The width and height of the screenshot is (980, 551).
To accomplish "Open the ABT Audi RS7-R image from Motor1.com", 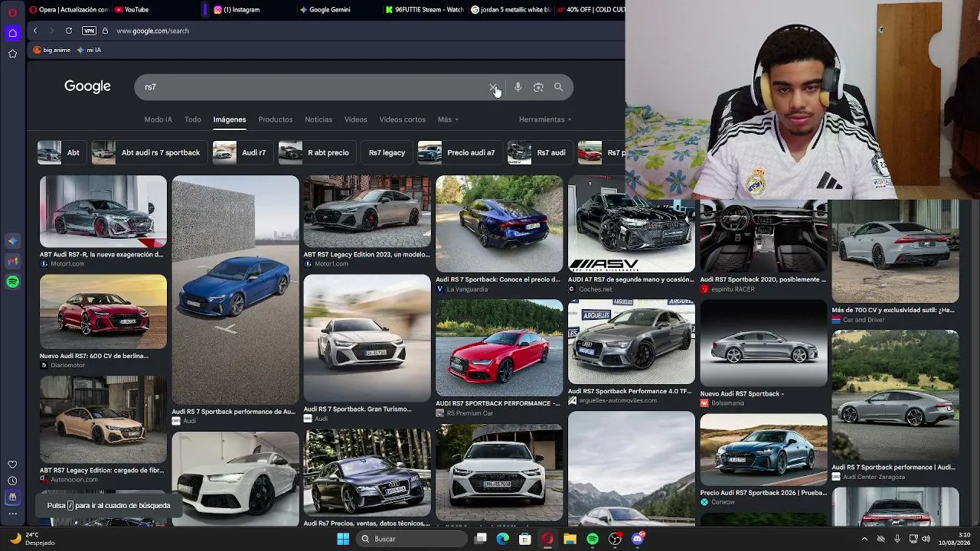I will click(103, 211).
